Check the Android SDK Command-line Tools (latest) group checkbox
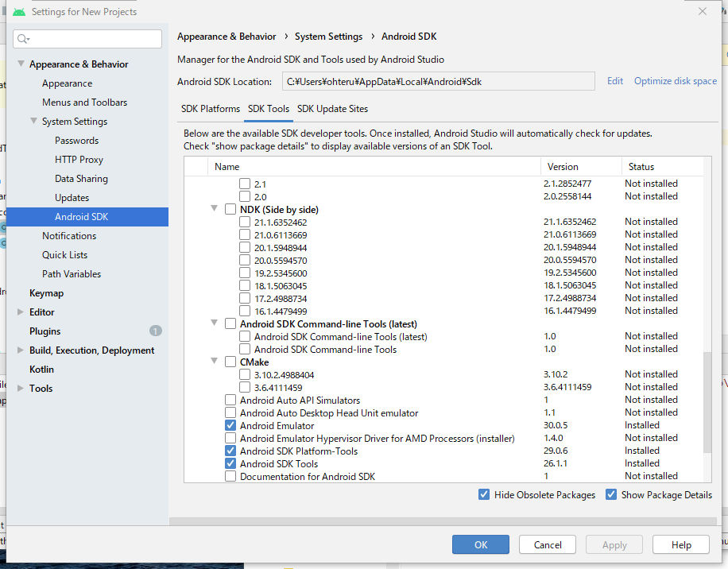728x569 pixels. 230,323
